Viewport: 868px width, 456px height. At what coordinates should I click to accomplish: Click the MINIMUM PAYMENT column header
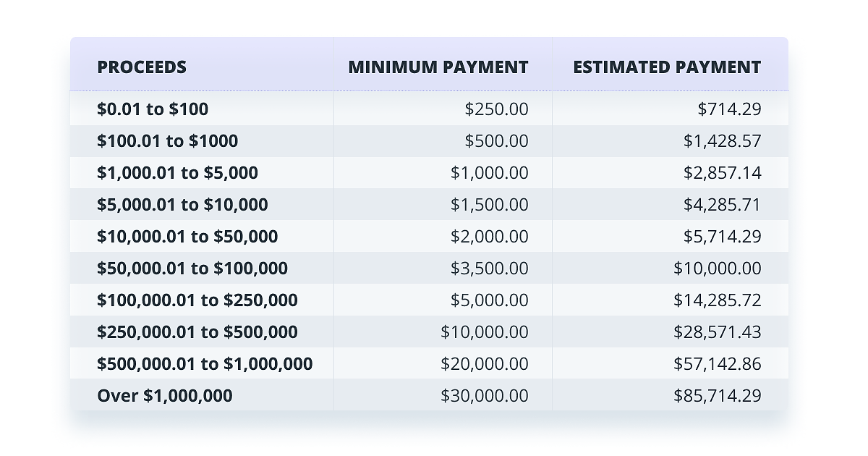[x=438, y=67]
